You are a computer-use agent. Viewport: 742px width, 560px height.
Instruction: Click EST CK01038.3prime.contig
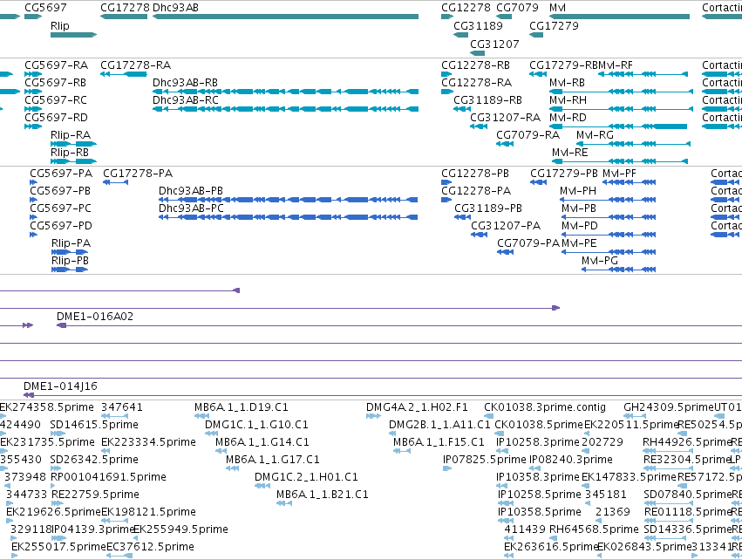[489, 416]
